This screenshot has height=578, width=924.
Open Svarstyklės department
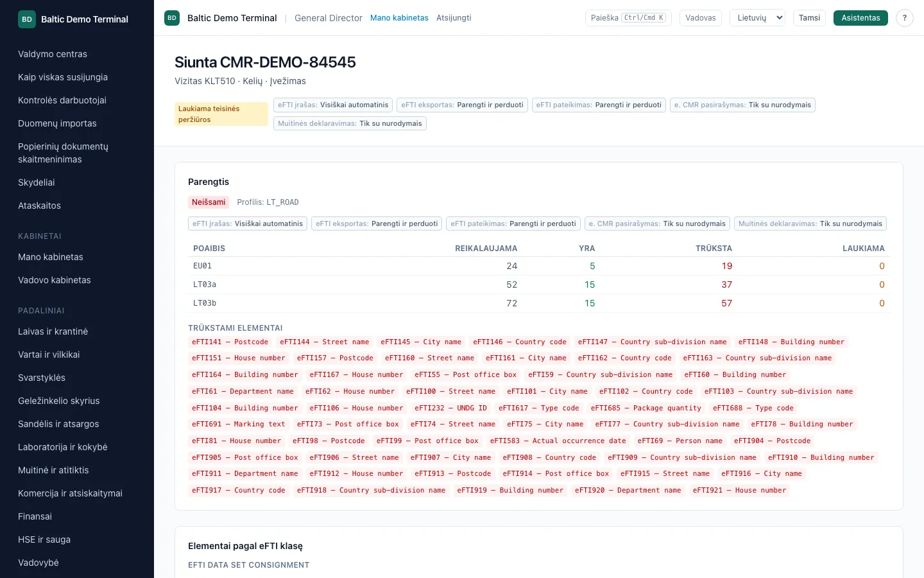(42, 378)
